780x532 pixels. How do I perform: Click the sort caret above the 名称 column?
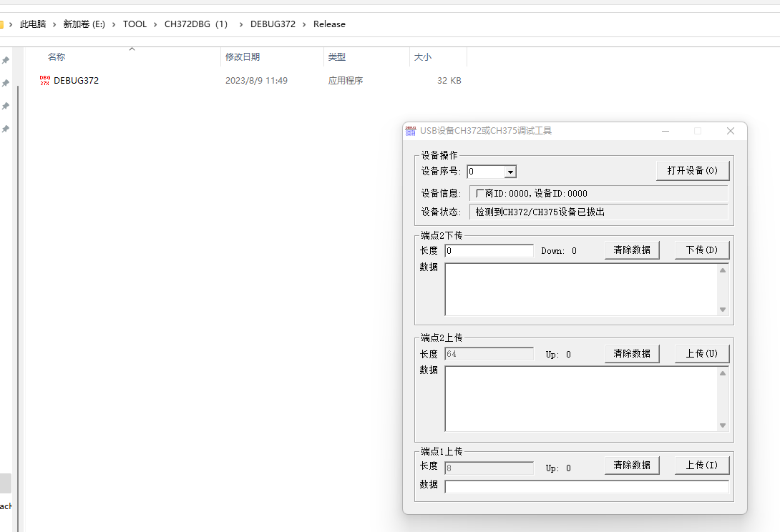[x=132, y=49]
